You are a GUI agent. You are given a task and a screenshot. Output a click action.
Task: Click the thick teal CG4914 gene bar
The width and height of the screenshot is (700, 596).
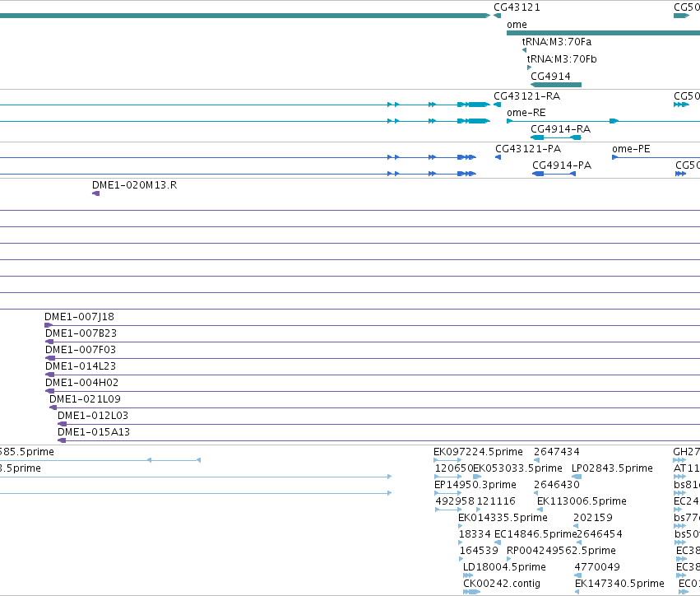[556, 85]
